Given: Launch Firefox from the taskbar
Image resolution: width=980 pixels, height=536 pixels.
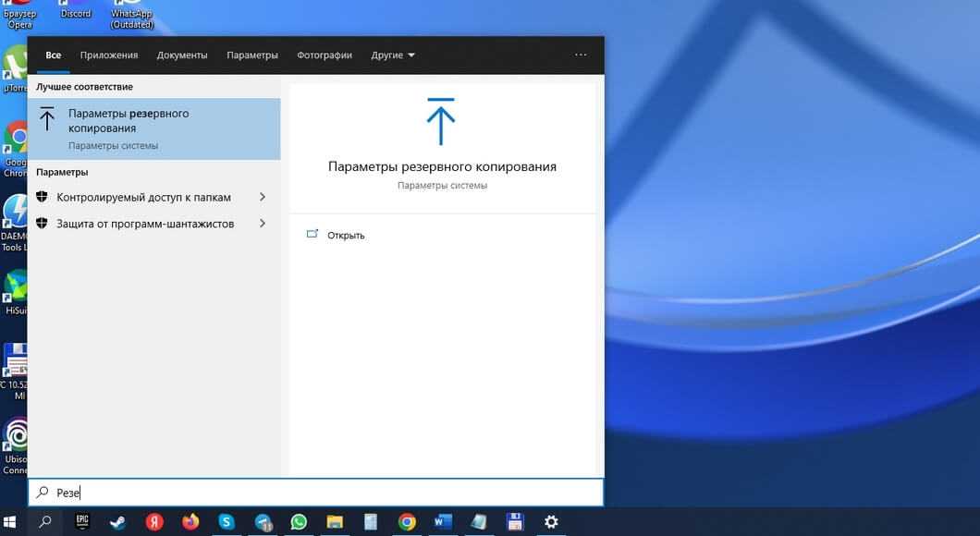Looking at the screenshot, I should point(190,522).
